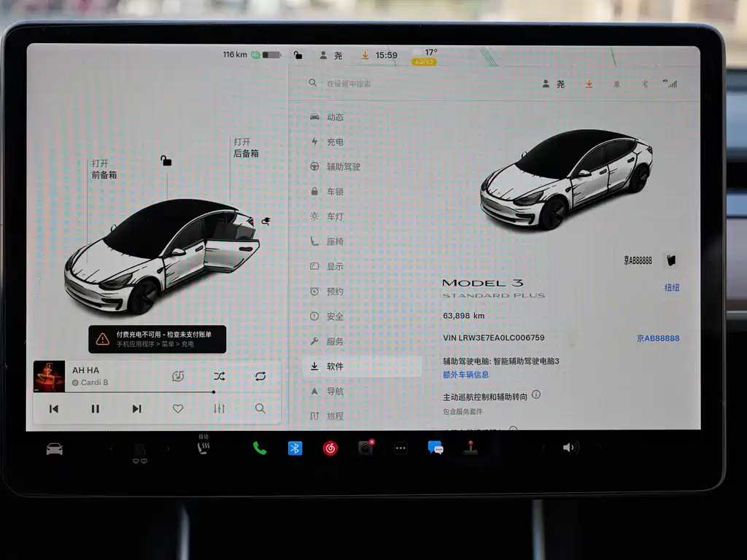This screenshot has width=747, height=560.
Task: Tap the car controls icon in dock
Action: 54,448
